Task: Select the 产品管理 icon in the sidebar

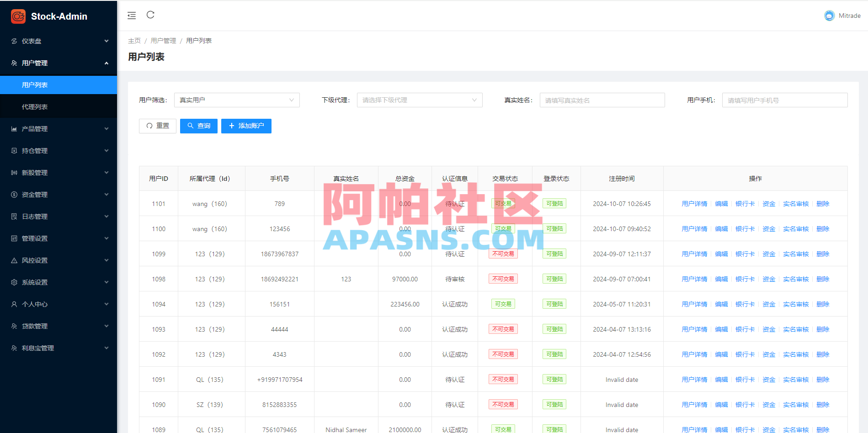Action: tap(14, 128)
